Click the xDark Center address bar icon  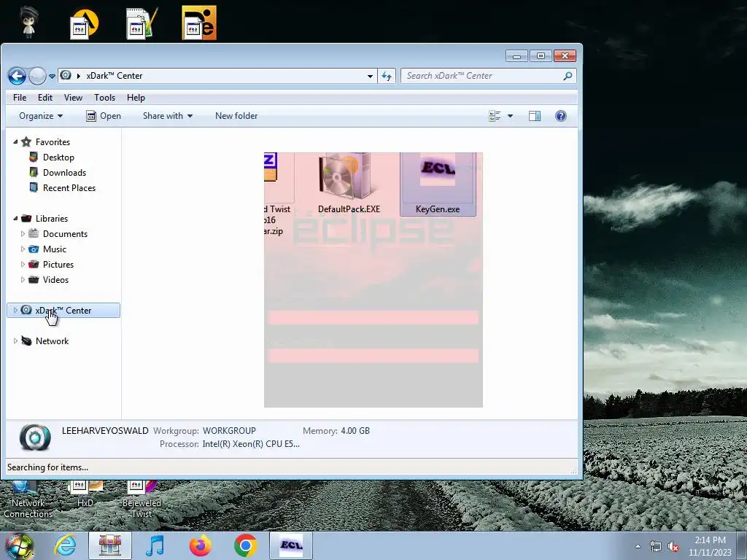[66, 75]
